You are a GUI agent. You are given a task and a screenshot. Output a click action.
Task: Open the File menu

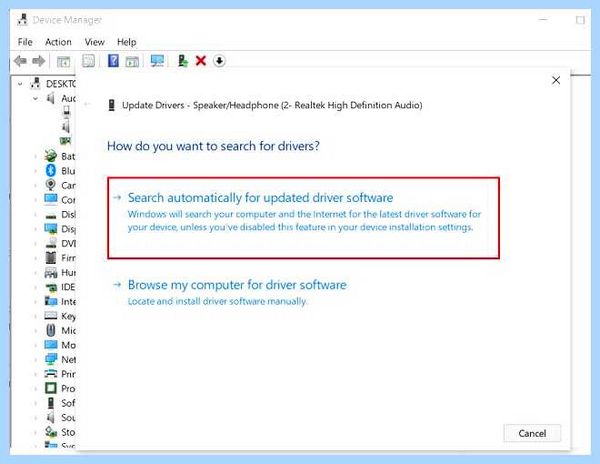point(25,42)
